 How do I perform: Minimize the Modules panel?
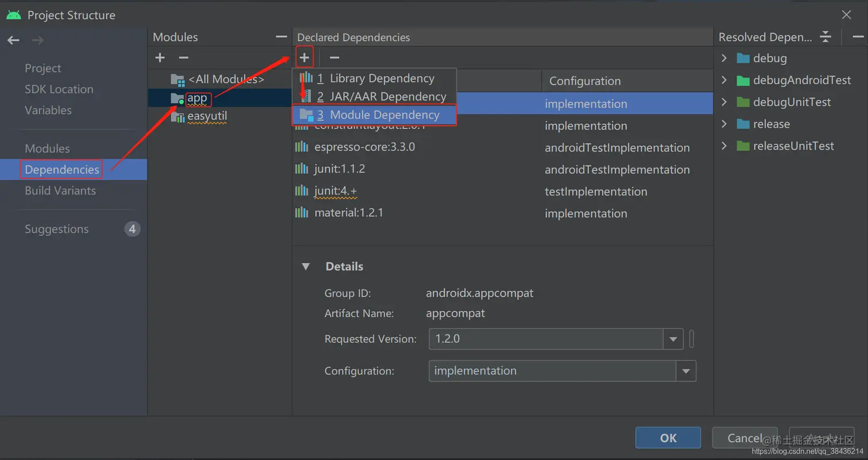click(x=281, y=37)
